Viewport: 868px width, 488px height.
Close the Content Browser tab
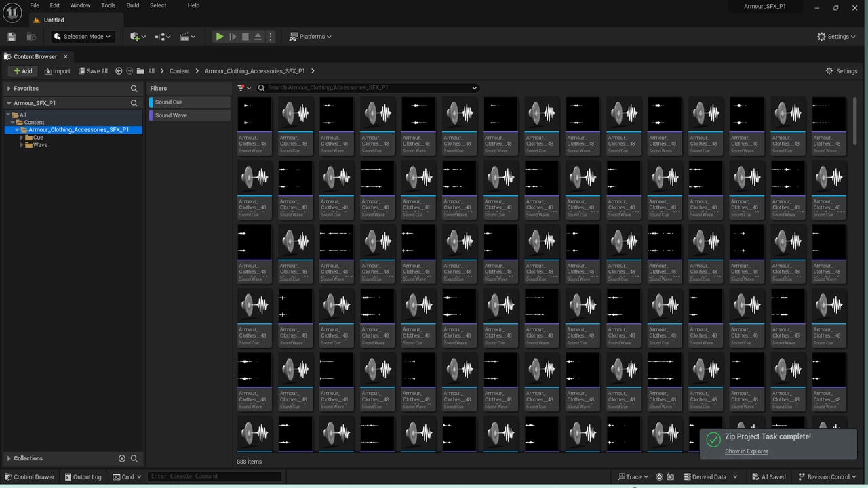click(66, 56)
